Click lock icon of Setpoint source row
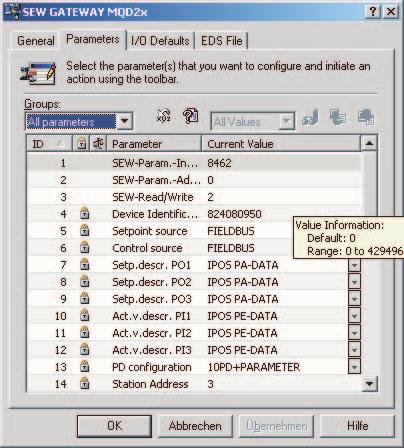Image resolution: width=404 pixels, height=448 pixels. [x=85, y=230]
